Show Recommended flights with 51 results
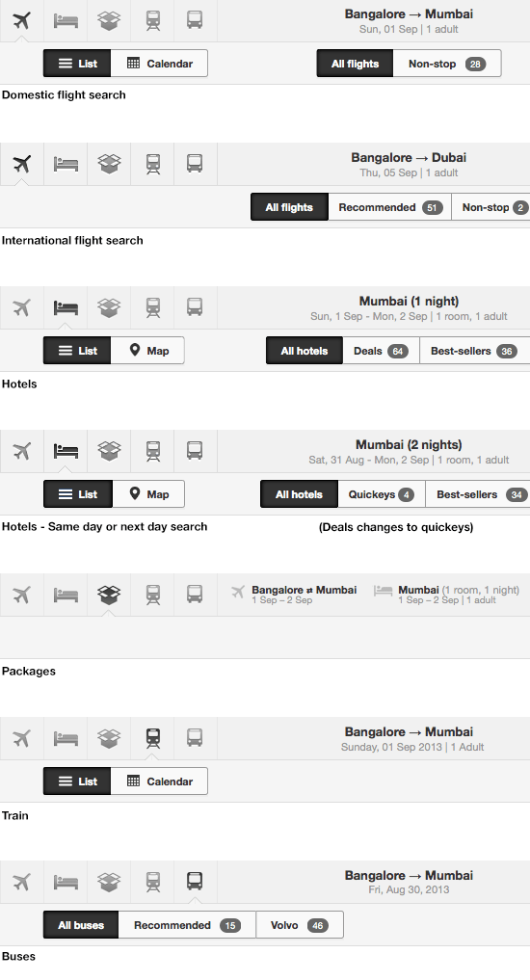This screenshot has width=530, height=980. (390, 207)
